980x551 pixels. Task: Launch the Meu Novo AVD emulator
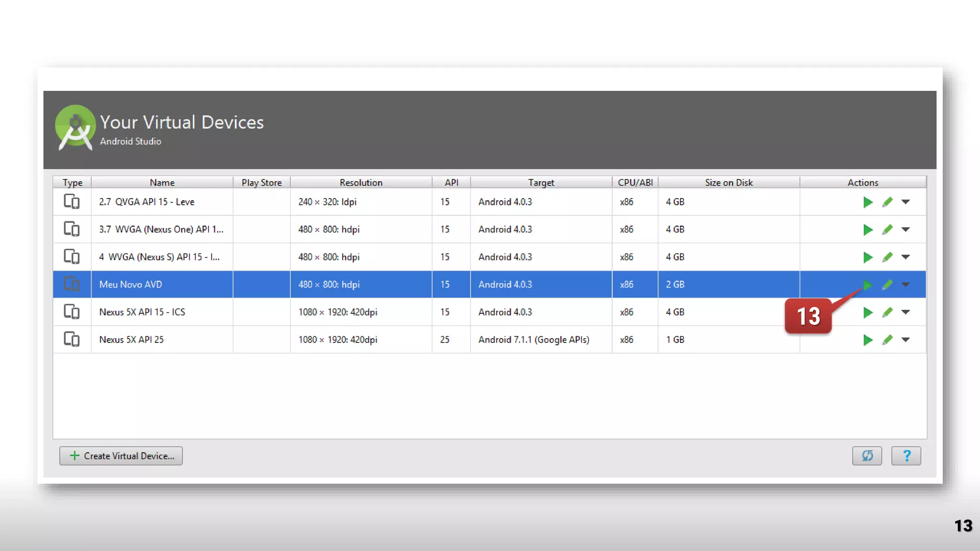tap(867, 285)
